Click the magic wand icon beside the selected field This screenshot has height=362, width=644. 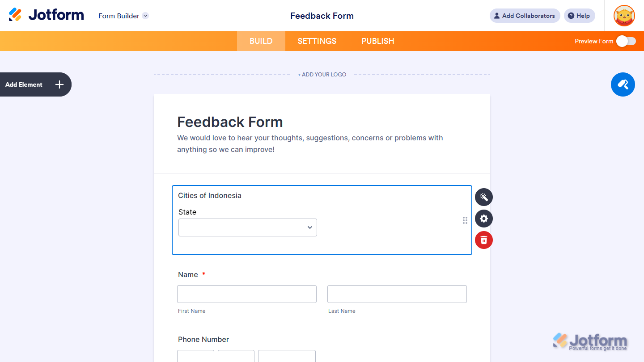(483, 197)
